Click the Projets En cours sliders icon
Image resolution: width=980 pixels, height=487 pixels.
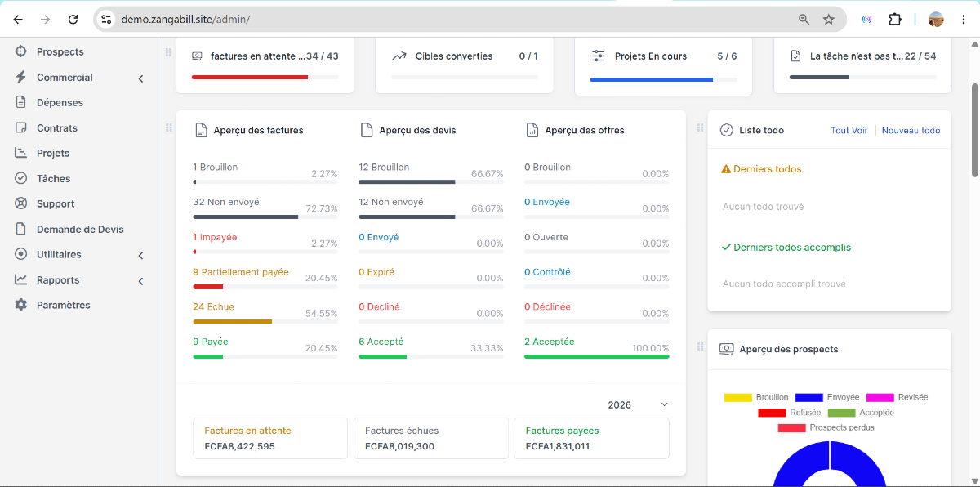(599, 56)
